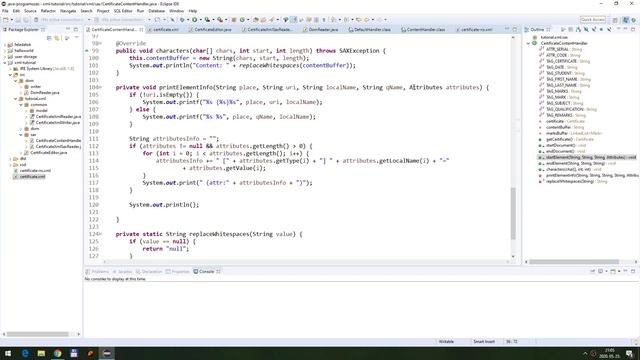Click the External Tools toolbar icon
This screenshot has width=640, height=360.
[220, 20]
